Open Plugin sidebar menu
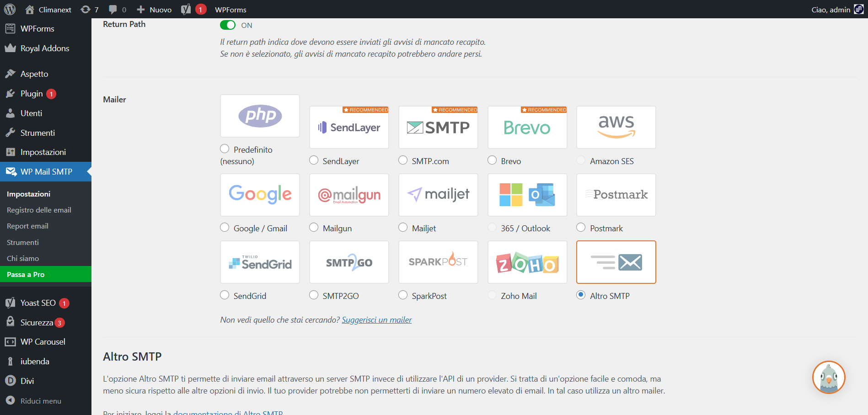 pos(46,94)
